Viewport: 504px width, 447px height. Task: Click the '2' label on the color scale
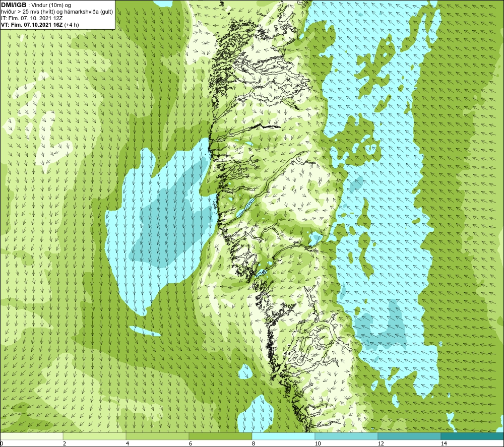(x=65, y=443)
